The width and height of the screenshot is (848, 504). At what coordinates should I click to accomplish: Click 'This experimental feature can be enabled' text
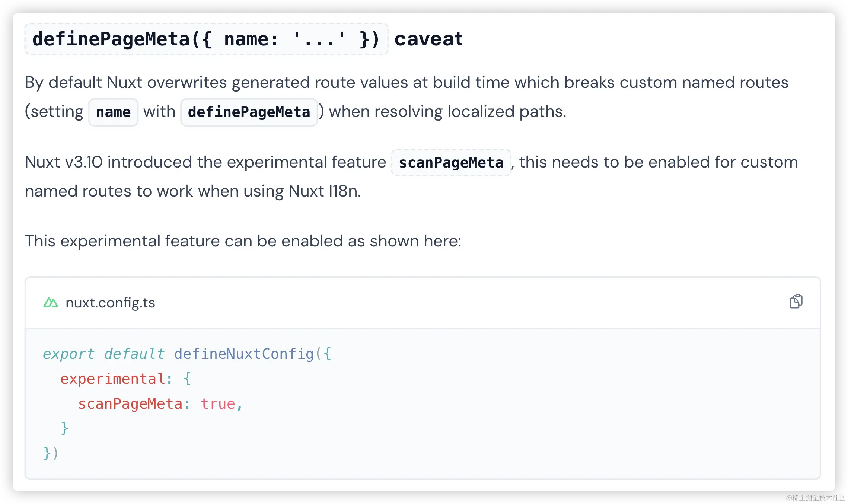pos(243,241)
